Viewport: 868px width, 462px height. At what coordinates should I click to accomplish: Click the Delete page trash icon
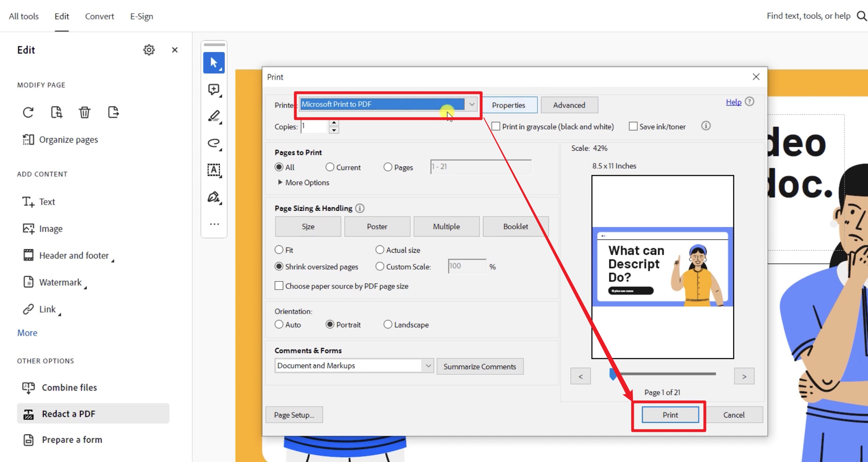coord(84,113)
